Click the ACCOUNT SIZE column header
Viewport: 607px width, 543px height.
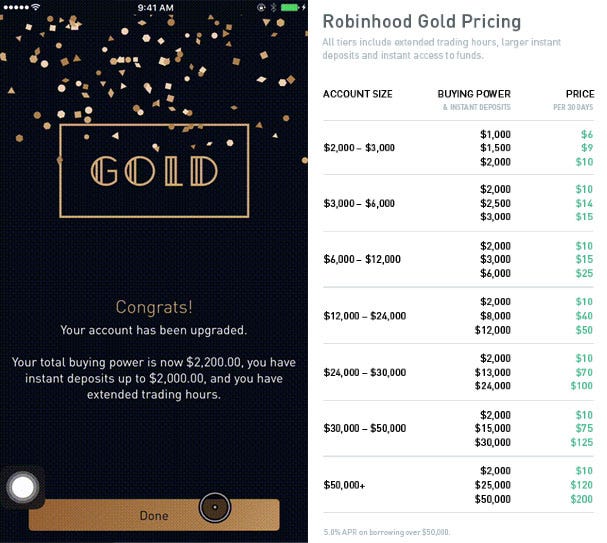click(x=358, y=94)
